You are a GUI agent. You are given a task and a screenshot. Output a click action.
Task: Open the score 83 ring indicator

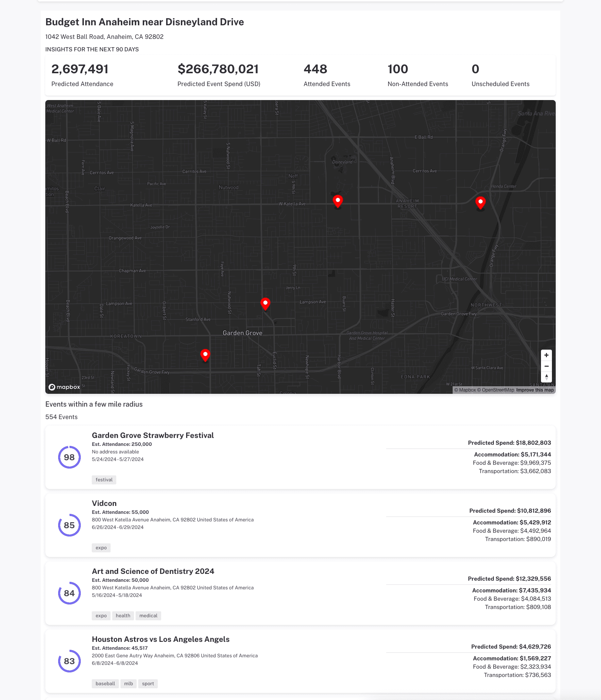[x=69, y=661]
